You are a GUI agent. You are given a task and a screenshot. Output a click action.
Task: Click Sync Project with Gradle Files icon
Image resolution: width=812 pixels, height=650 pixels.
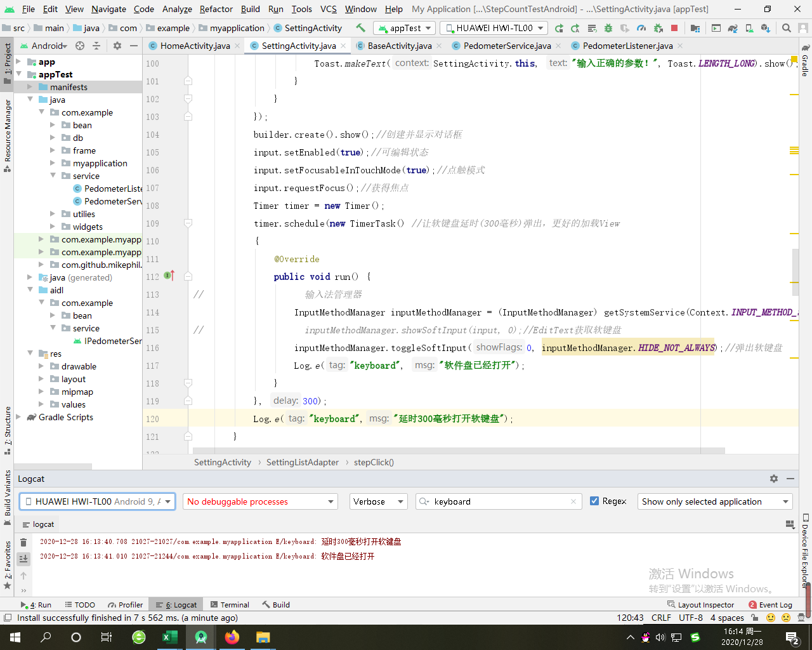pyautogui.click(x=733, y=28)
